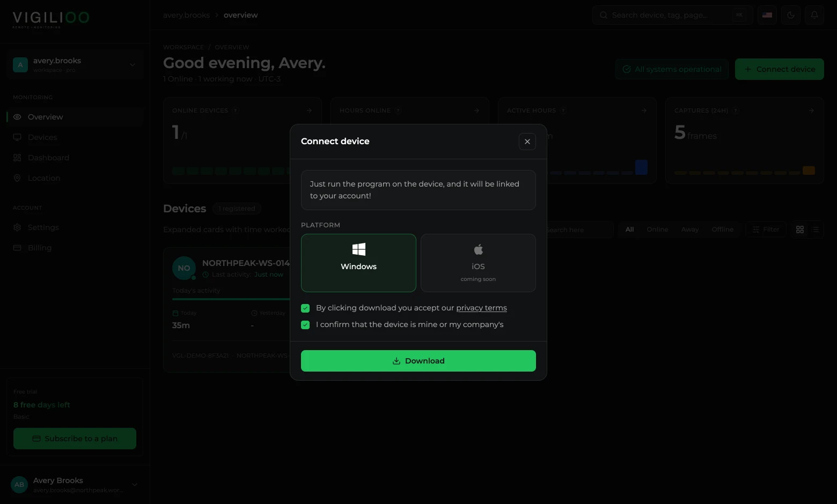Click the Hours Online info icon
The height and width of the screenshot is (504, 837).
click(x=398, y=110)
